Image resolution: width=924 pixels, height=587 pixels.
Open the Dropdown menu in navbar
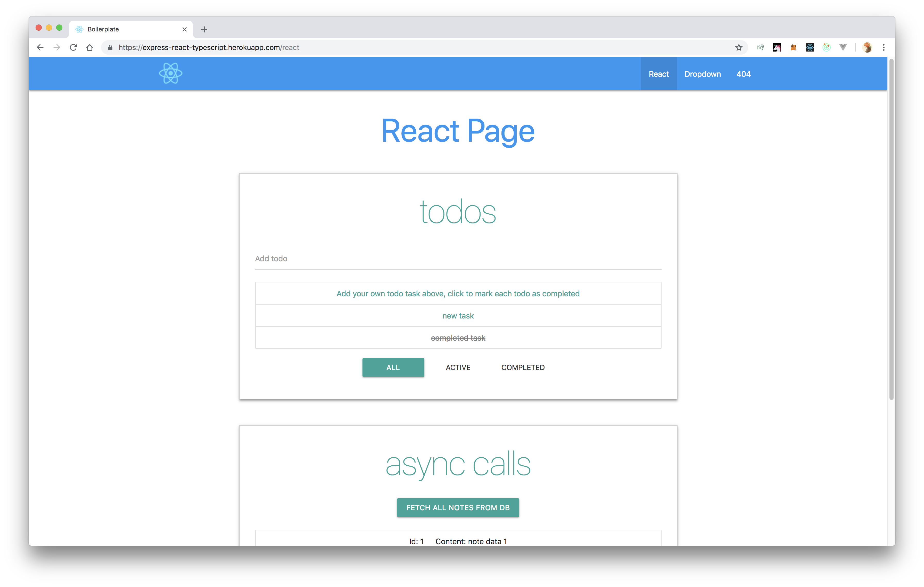pyautogui.click(x=702, y=74)
